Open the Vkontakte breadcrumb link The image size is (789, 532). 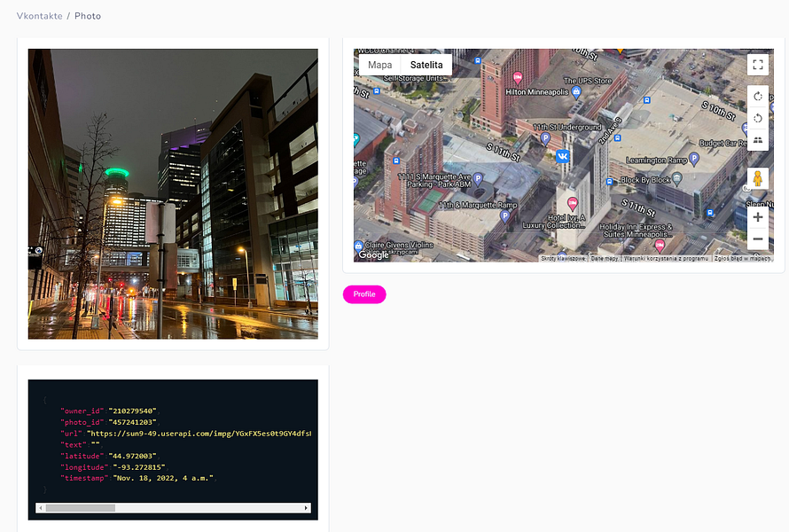pos(38,15)
